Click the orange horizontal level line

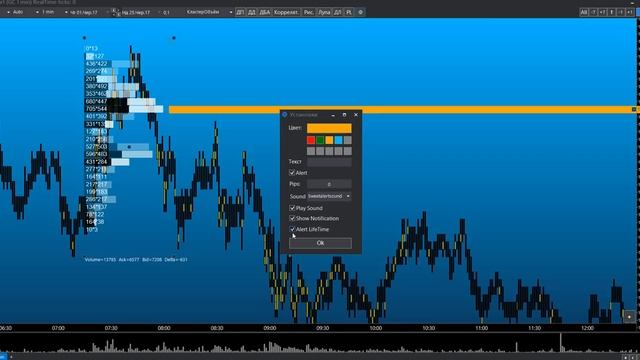(x=402, y=109)
